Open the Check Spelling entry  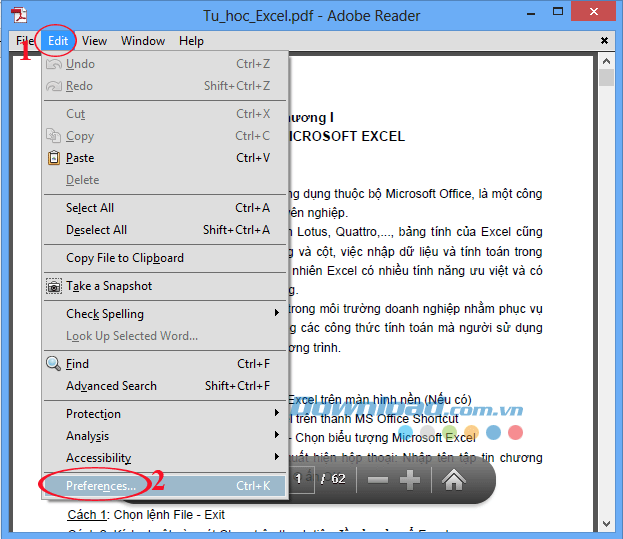pos(164,314)
